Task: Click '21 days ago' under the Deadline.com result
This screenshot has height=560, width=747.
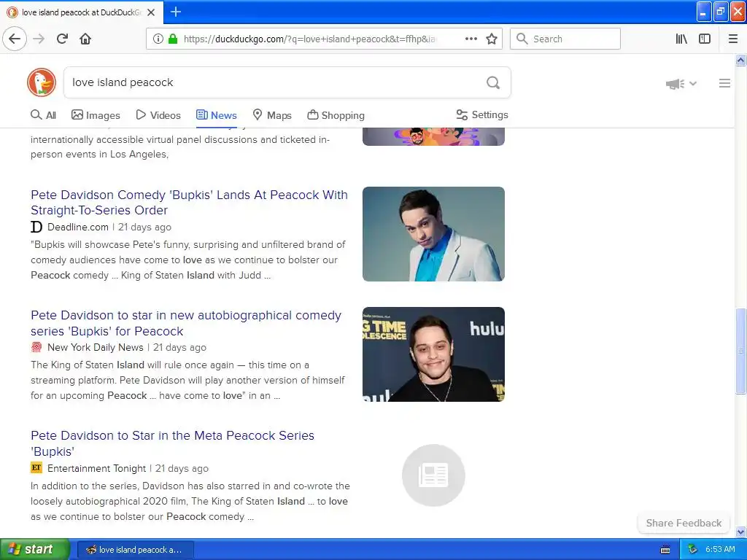Action: (x=145, y=227)
